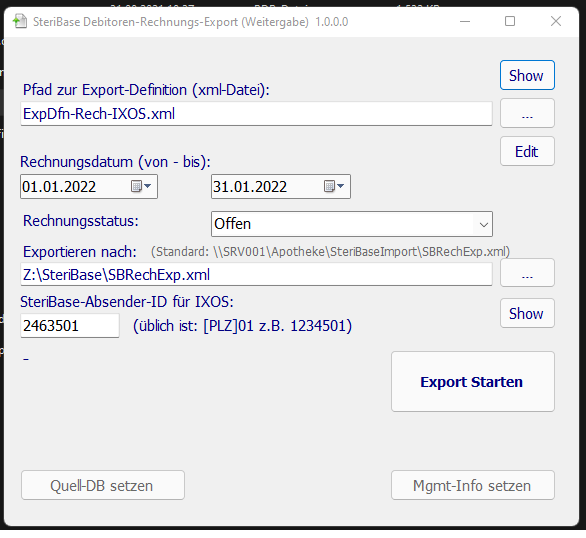Browse for export destination file
586x538 pixels.
tap(527, 273)
